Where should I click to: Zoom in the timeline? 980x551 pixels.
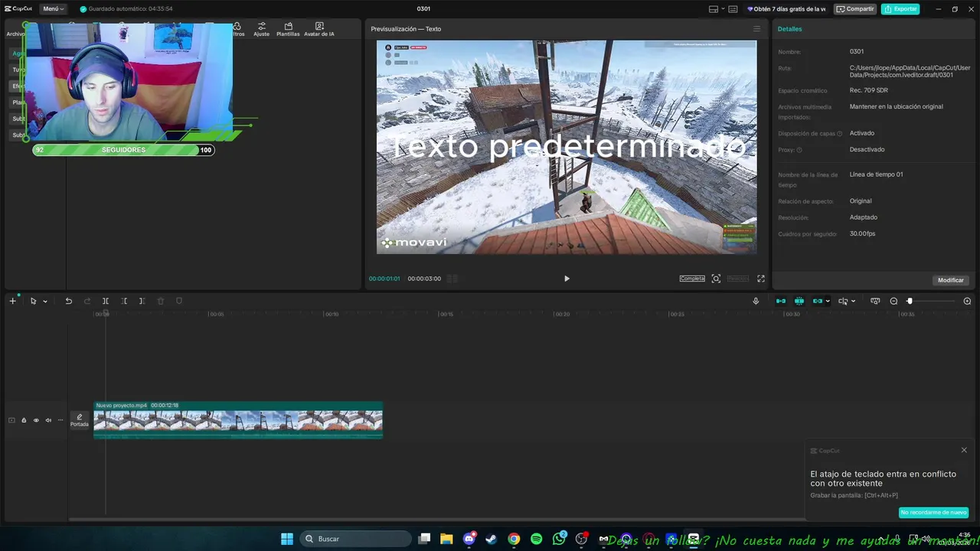coord(967,301)
